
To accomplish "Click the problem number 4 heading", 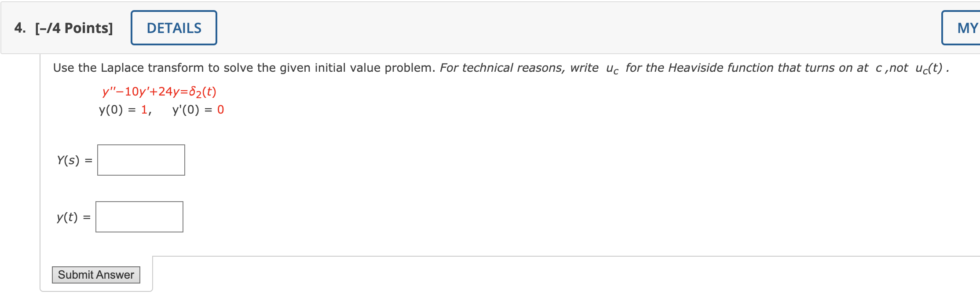I will point(18,27).
